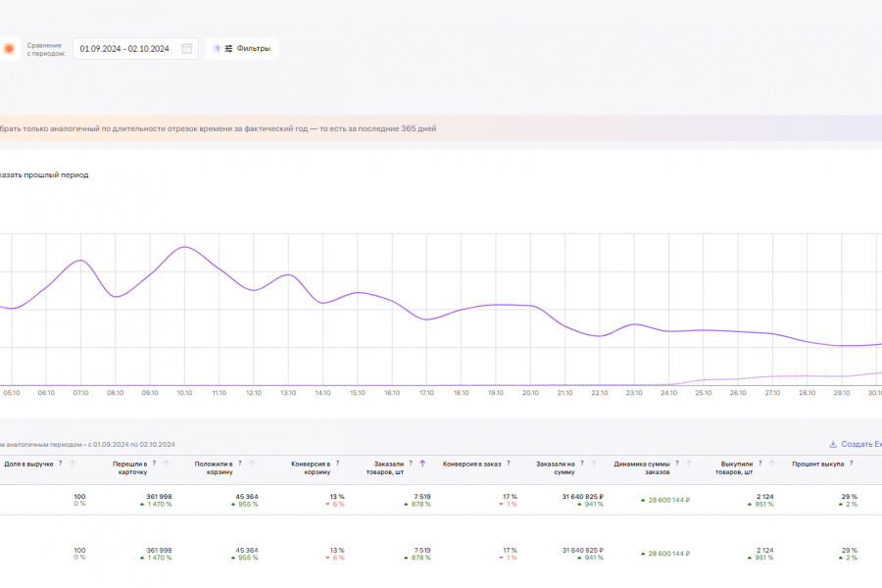This screenshot has width=882, height=588.
Task: Click the help icon next to 'Доля в выручке'
Action: [60, 463]
